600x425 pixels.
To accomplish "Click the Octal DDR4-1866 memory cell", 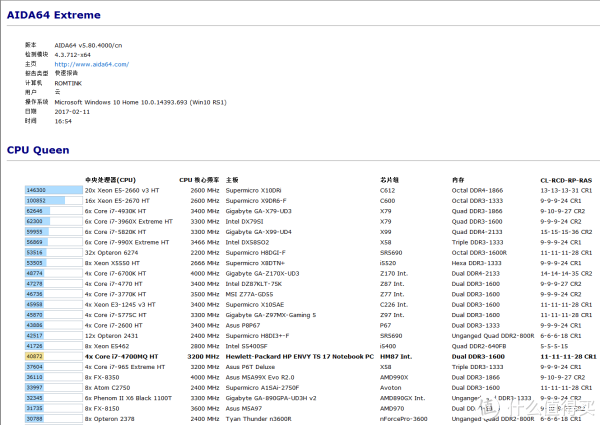I will tap(476, 190).
